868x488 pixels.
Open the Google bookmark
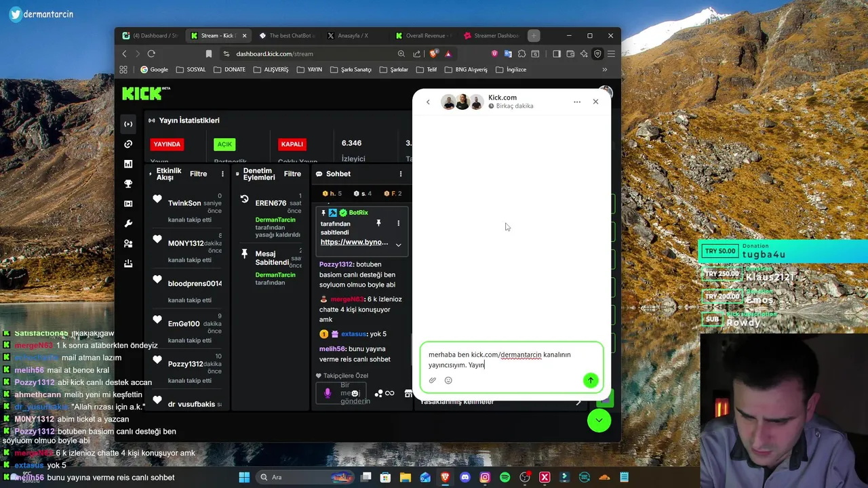pyautogui.click(x=154, y=69)
